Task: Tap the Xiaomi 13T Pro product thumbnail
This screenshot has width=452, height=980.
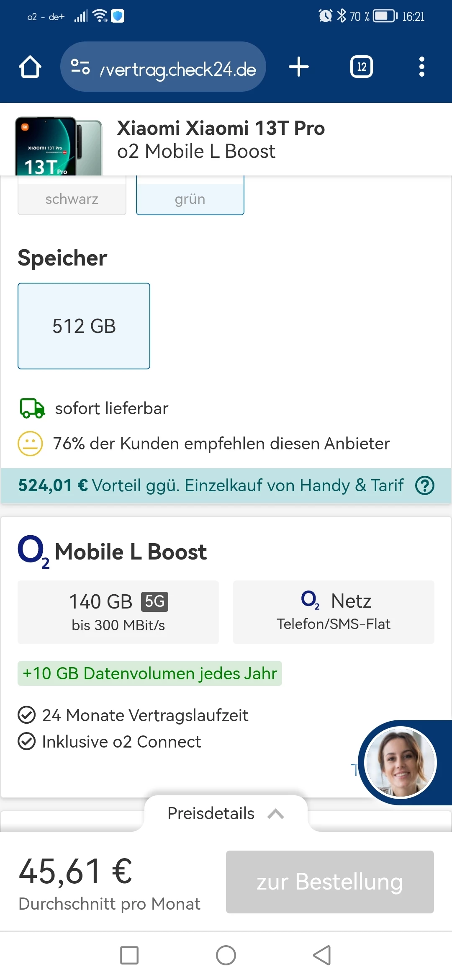Action: [59, 146]
